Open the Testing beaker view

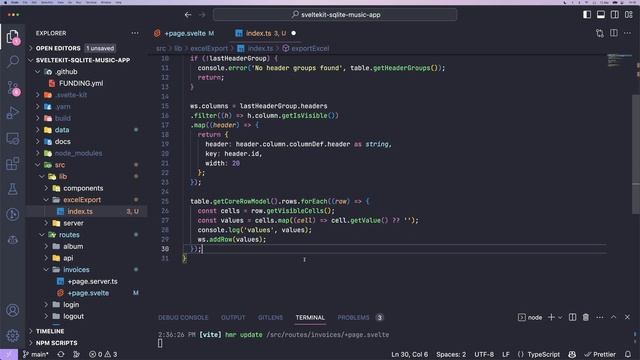(13, 189)
